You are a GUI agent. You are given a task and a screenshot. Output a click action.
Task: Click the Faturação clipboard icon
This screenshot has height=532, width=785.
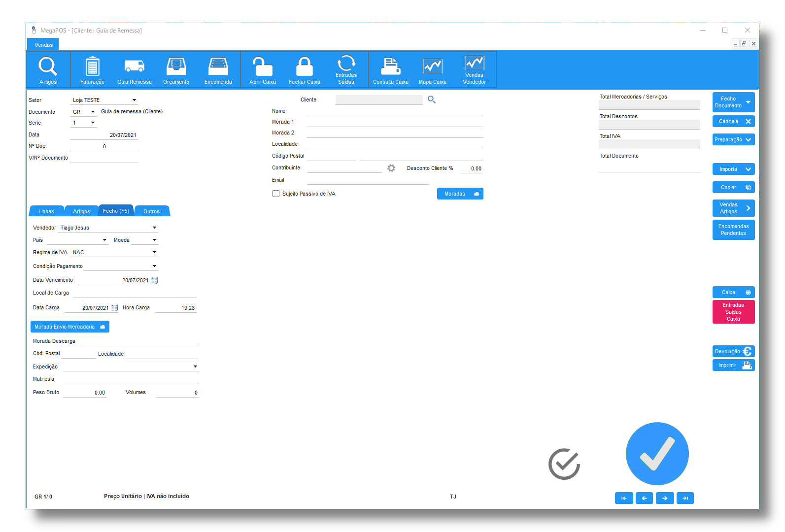click(x=92, y=66)
